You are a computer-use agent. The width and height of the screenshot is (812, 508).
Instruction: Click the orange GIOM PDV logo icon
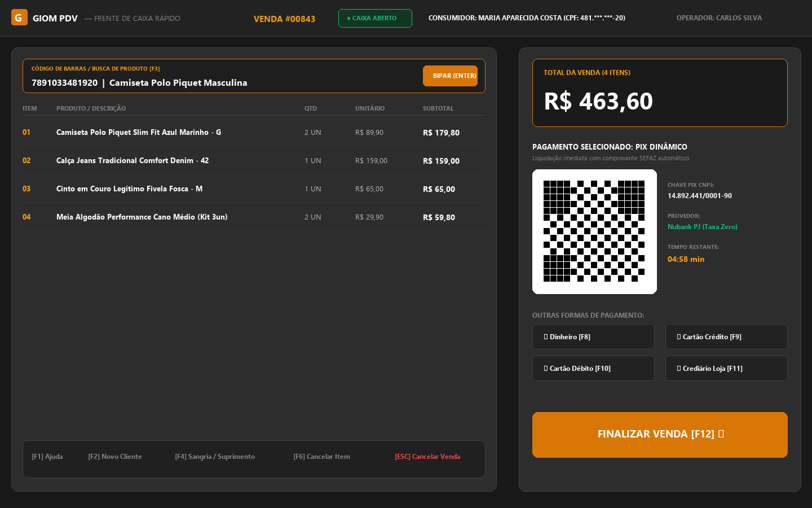tap(19, 17)
